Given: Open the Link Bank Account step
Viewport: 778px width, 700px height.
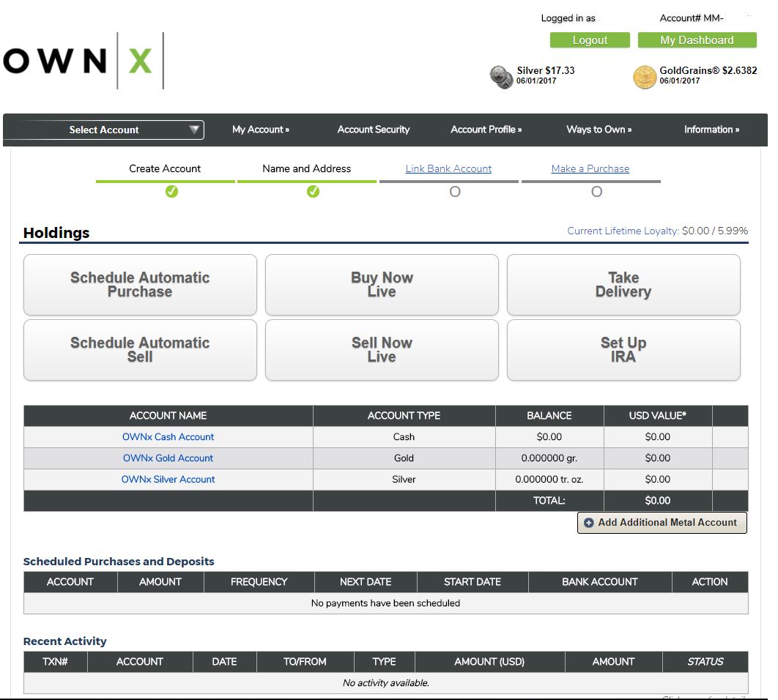Looking at the screenshot, I should tap(448, 168).
